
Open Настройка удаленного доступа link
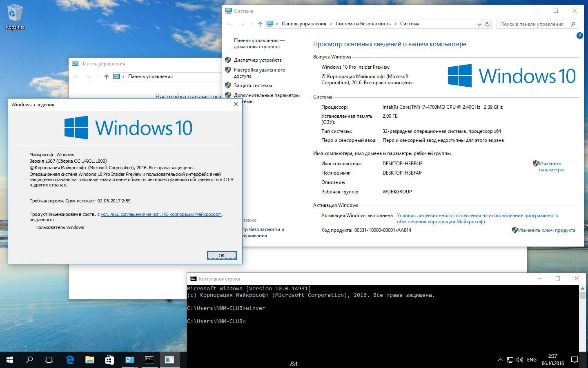click(259, 73)
